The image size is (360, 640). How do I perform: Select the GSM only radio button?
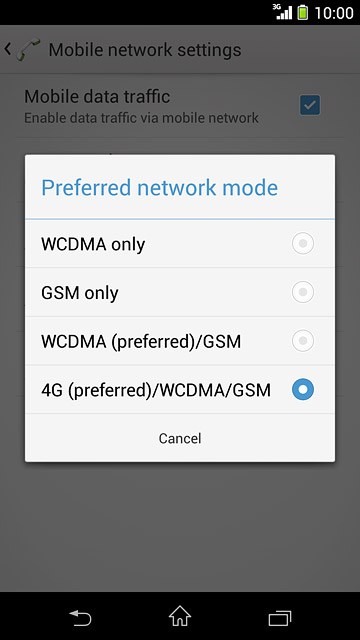tap(303, 292)
